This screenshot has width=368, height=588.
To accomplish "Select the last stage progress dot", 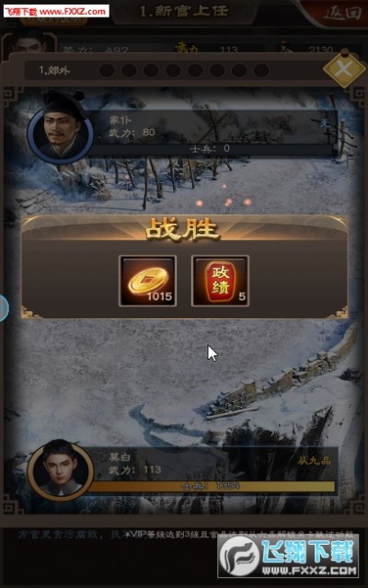I will point(261,70).
